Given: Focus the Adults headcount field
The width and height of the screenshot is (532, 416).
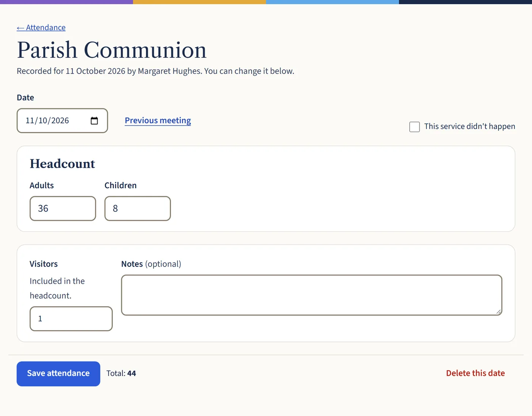Looking at the screenshot, I should tap(63, 208).
